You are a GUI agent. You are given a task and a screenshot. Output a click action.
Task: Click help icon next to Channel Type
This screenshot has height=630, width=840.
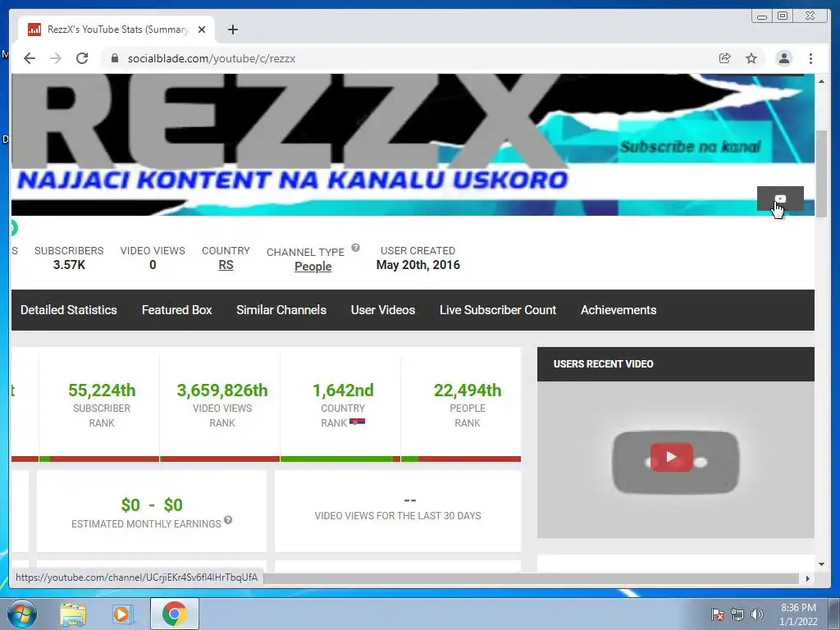(x=356, y=248)
